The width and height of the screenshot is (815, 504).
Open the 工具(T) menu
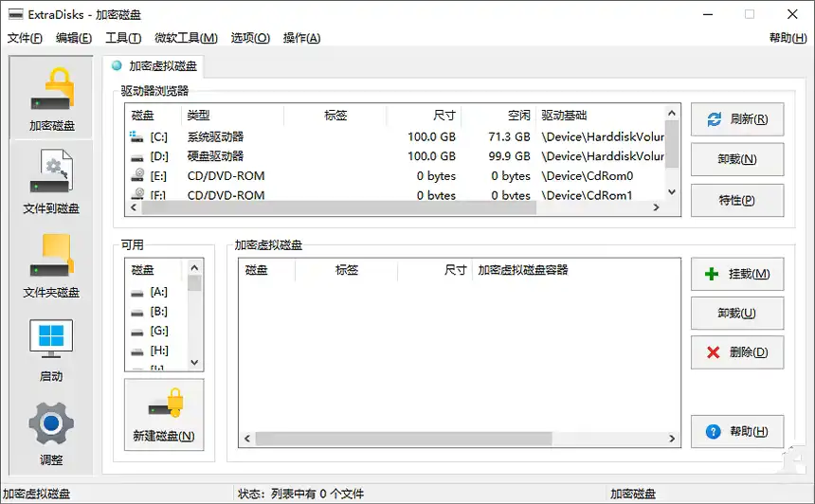[x=123, y=38]
